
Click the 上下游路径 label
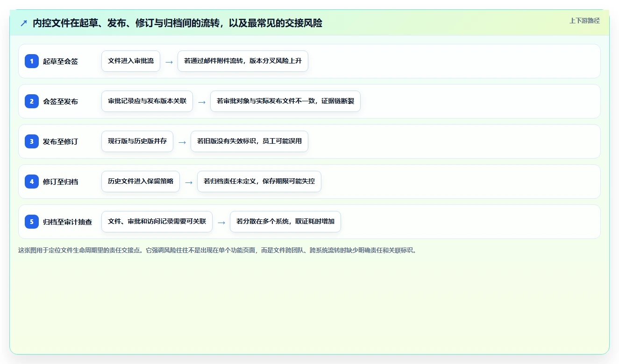[x=584, y=21]
